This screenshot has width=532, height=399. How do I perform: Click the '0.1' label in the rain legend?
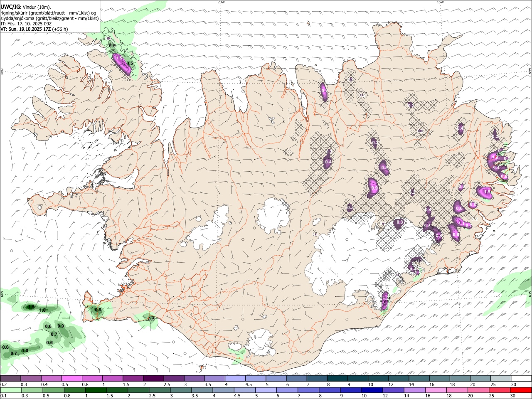pos(4,396)
